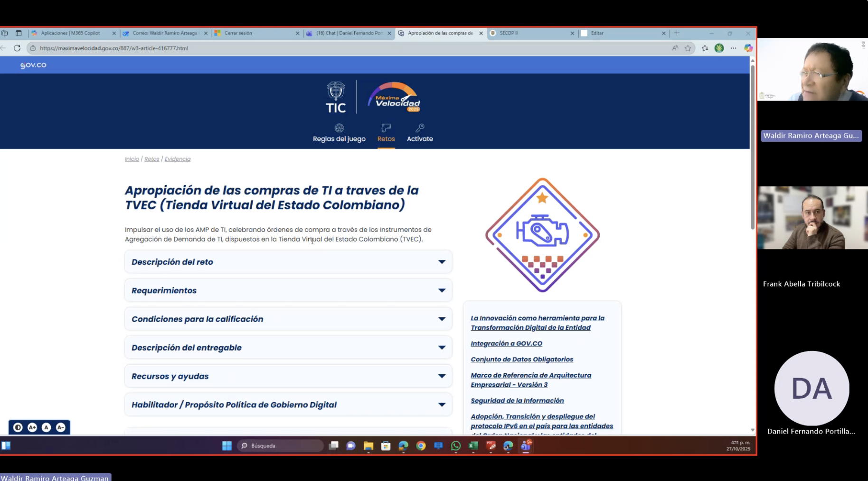This screenshot has width=868, height=481.
Task: Click the browser refresh icon
Action: 17,48
